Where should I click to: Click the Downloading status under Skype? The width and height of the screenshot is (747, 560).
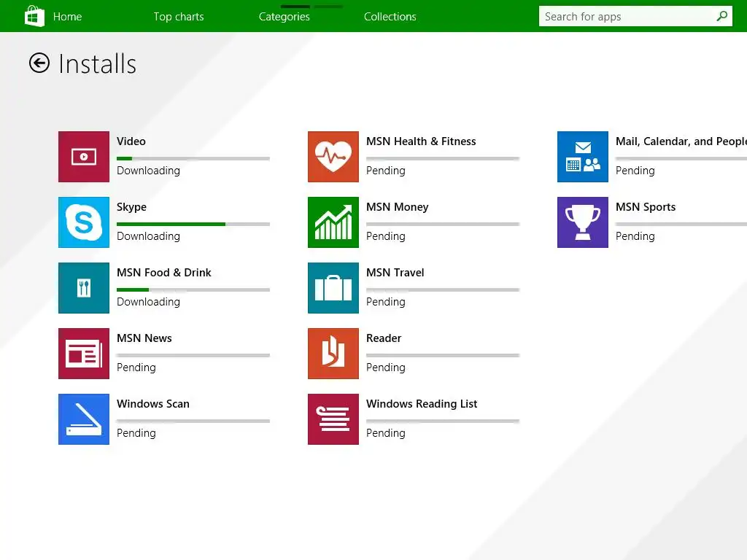(x=148, y=237)
